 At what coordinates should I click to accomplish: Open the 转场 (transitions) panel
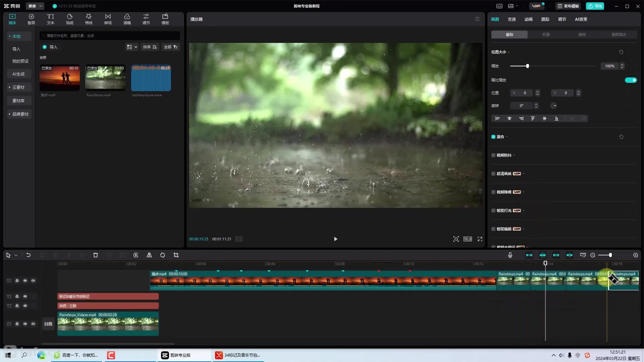coord(108,19)
